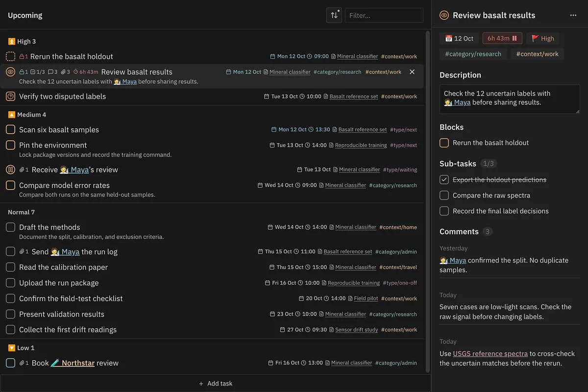This screenshot has height=392, width=588.
Task: Click the Filter input field
Action: (384, 15)
